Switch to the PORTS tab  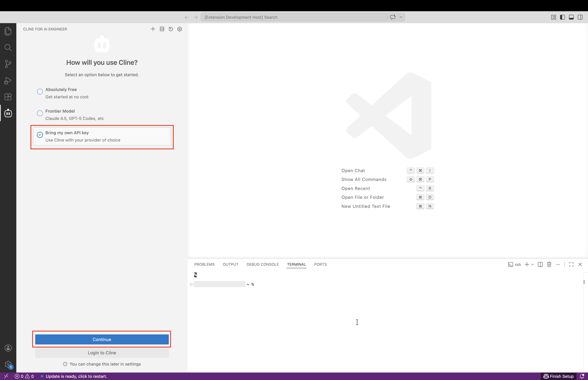pyautogui.click(x=320, y=264)
